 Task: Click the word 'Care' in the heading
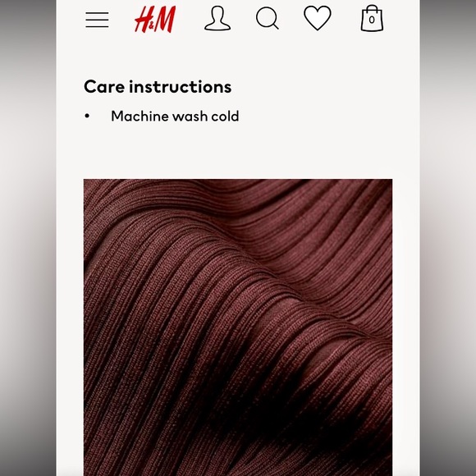coord(104,86)
